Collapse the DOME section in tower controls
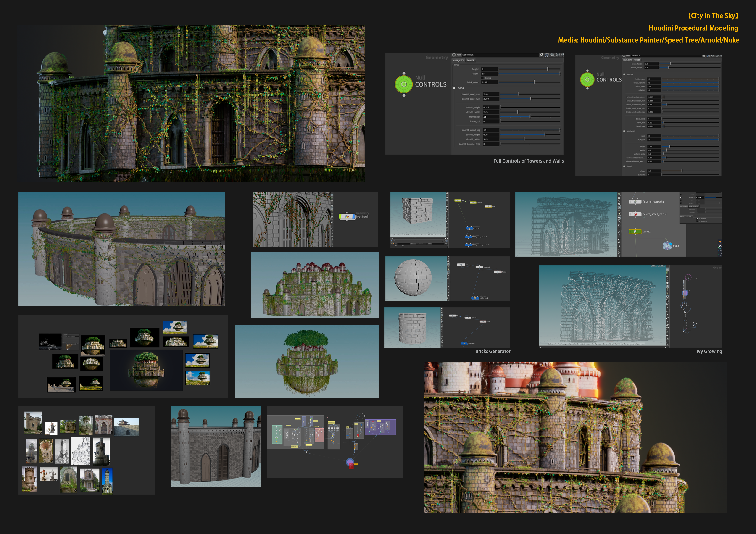The image size is (756, 534). [x=624, y=167]
